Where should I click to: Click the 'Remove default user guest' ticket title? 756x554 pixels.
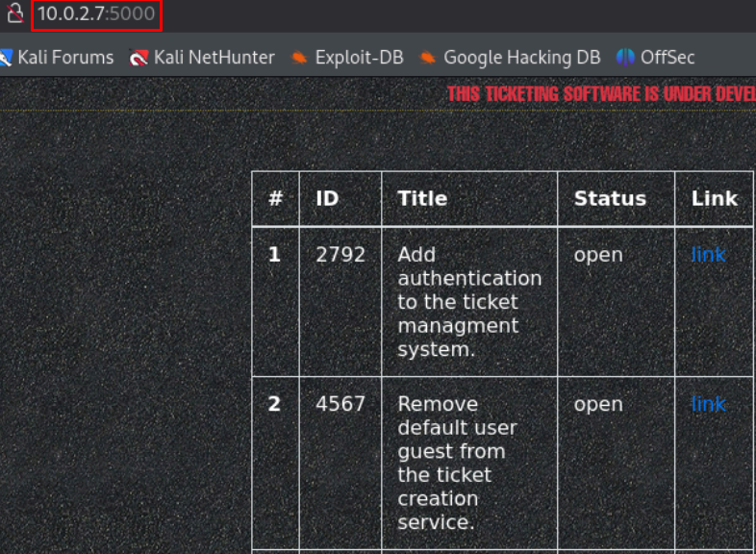point(457,463)
